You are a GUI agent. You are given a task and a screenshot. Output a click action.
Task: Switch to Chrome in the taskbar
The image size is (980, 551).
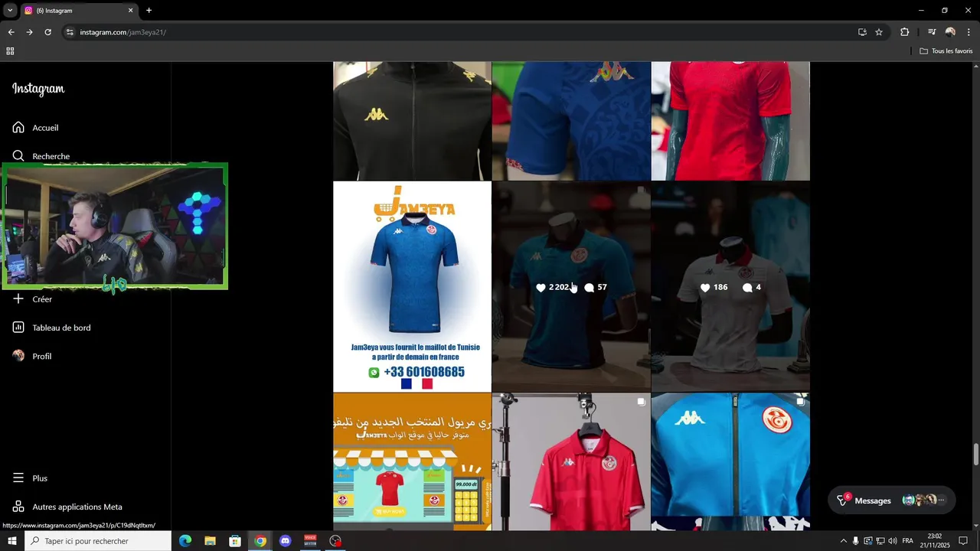coord(260,541)
